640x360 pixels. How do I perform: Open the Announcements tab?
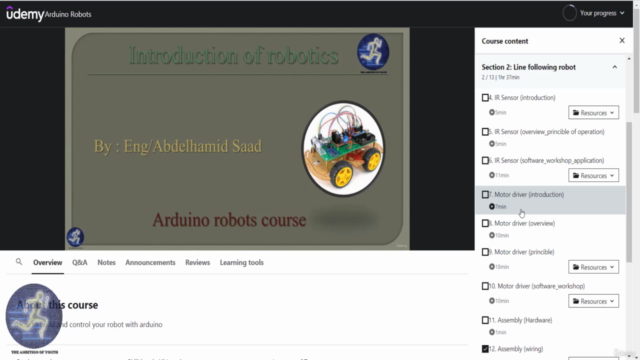coord(150,262)
